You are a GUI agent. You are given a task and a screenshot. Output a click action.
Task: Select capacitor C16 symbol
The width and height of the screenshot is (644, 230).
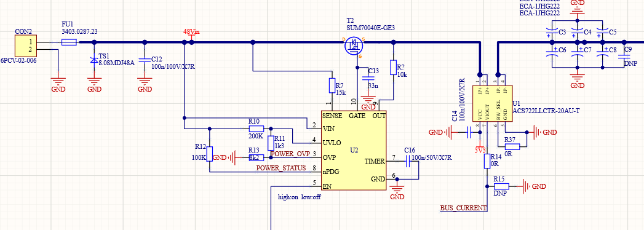[x=408, y=161]
